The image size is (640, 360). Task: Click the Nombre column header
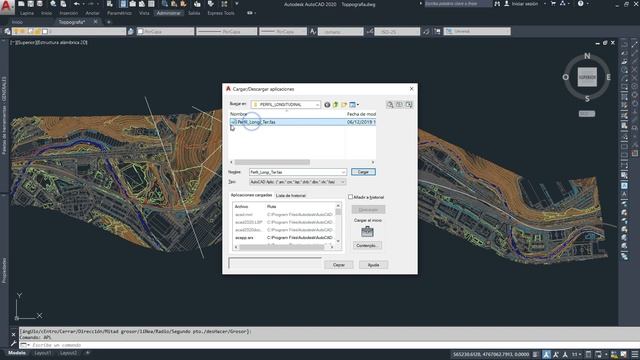tap(239, 114)
